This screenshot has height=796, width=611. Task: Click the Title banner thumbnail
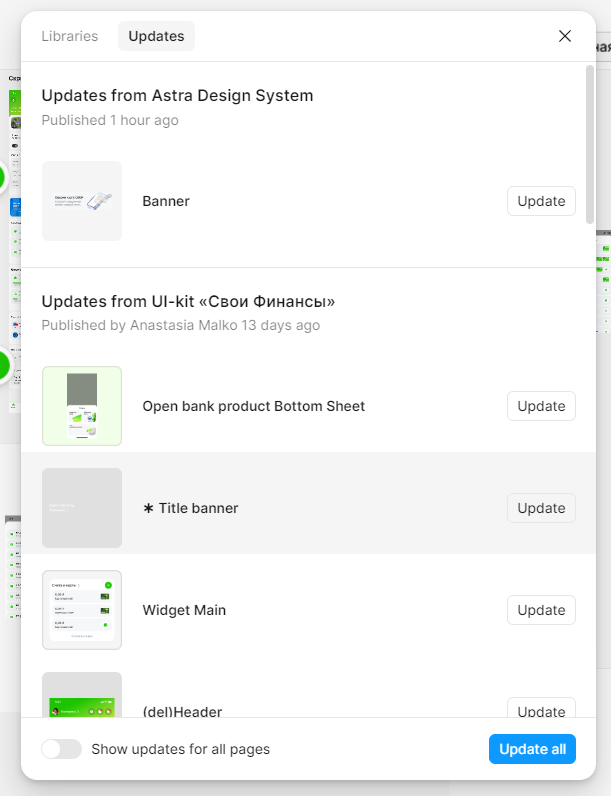pos(82,508)
